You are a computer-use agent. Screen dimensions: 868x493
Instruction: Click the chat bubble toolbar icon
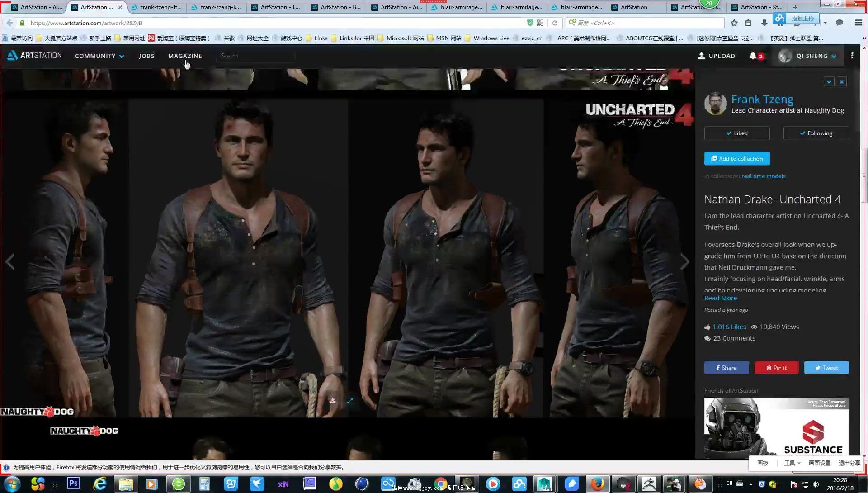pos(840,23)
